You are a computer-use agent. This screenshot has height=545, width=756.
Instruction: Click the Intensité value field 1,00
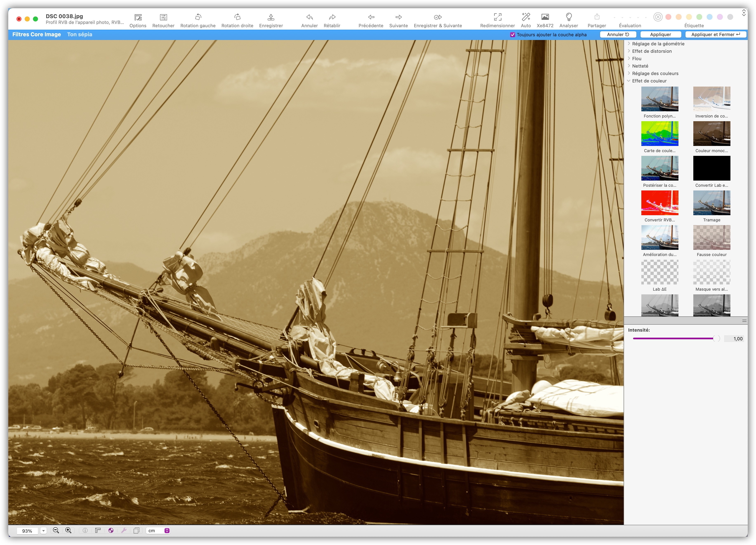[734, 339]
